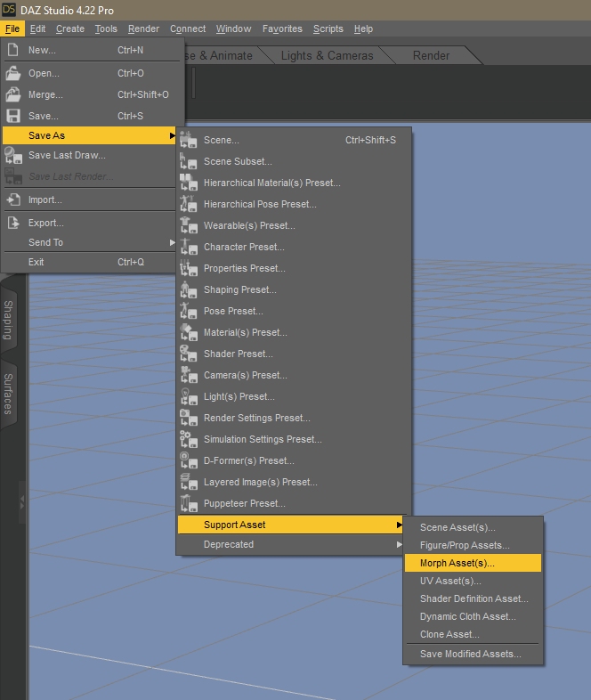Click the Render Settings Preset icon
The image size is (591, 700).
(188, 418)
